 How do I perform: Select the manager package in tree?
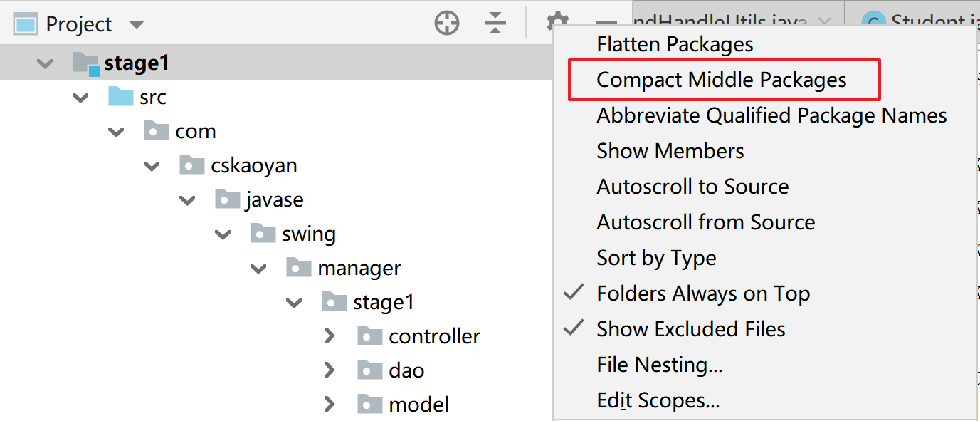pos(359,269)
